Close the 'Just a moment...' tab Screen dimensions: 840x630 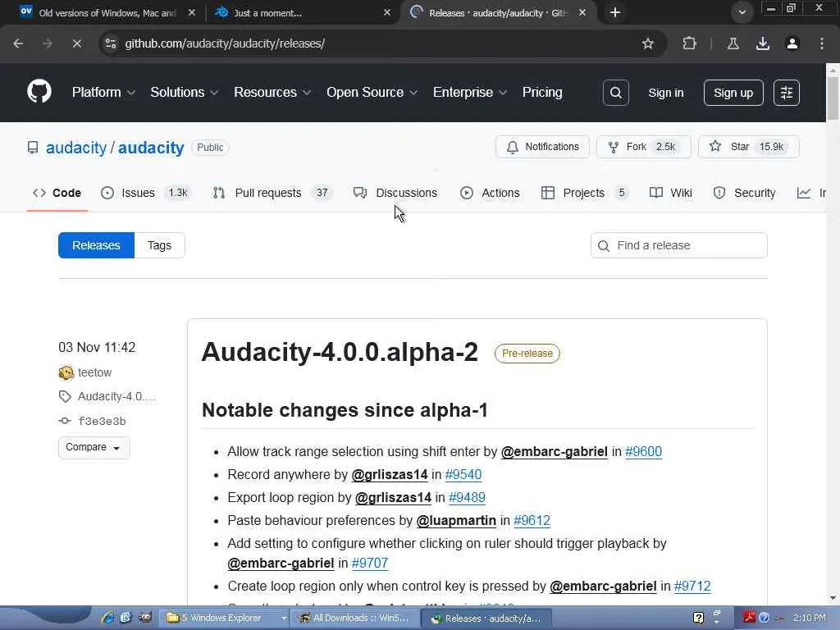click(387, 12)
